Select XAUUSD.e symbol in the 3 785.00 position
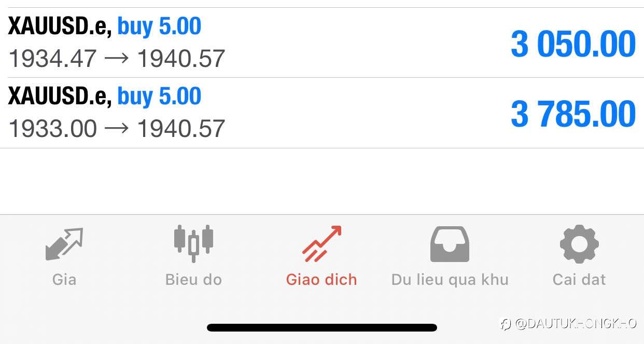Image resolution: width=644 pixels, height=344 pixels. coord(60,97)
